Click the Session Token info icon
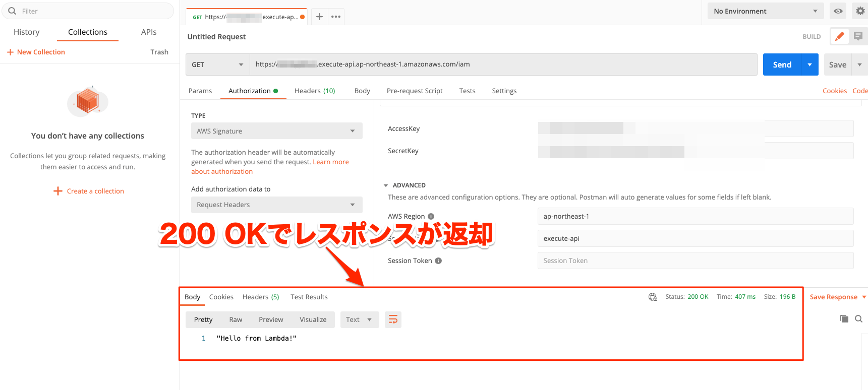The height and width of the screenshot is (390, 868). pos(438,261)
